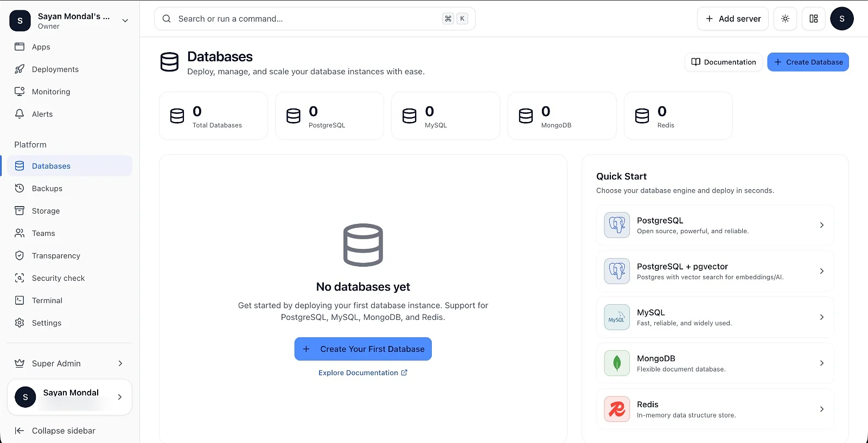Screen dimensions: 868x443
Task: Click the Databases sidebar icon
Action: pyautogui.click(x=20, y=166)
